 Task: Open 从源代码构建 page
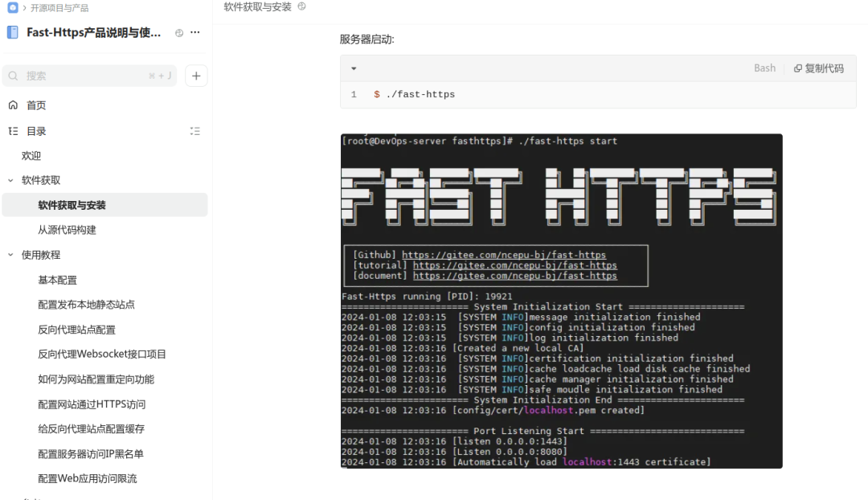[x=67, y=230]
